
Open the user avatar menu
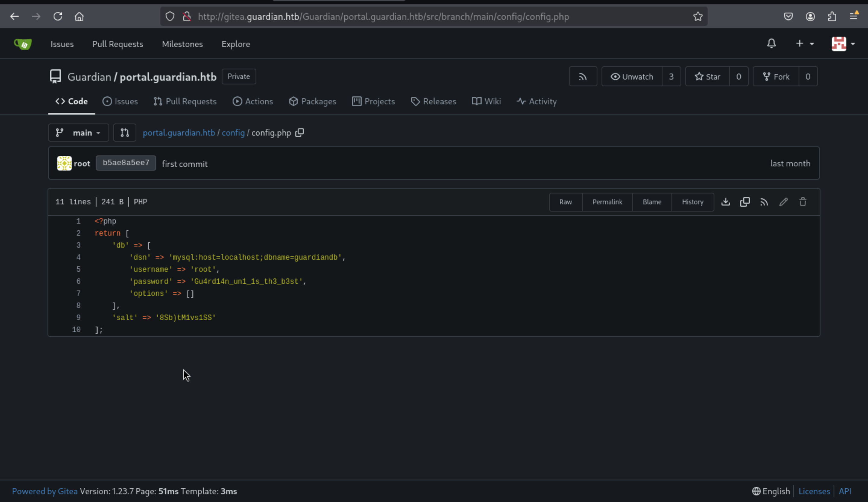pos(843,44)
